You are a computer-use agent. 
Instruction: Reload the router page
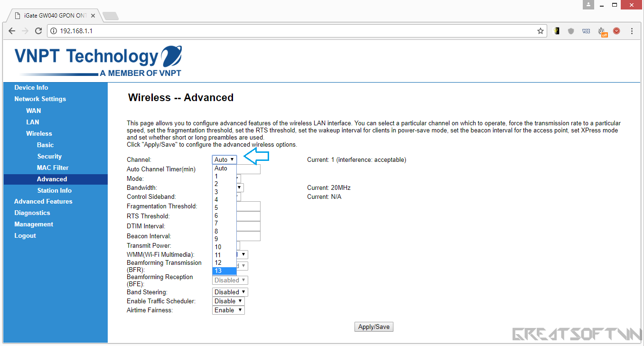coord(38,31)
